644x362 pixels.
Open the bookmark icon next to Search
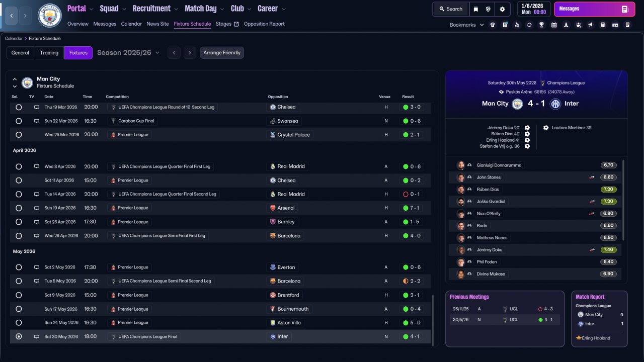click(x=476, y=9)
